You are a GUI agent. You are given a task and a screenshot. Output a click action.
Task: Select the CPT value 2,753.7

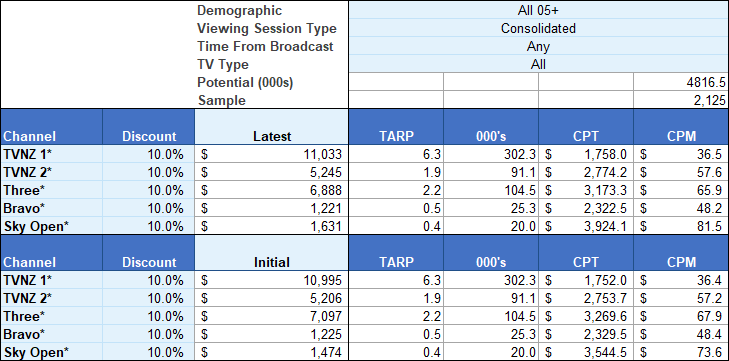pos(586,298)
